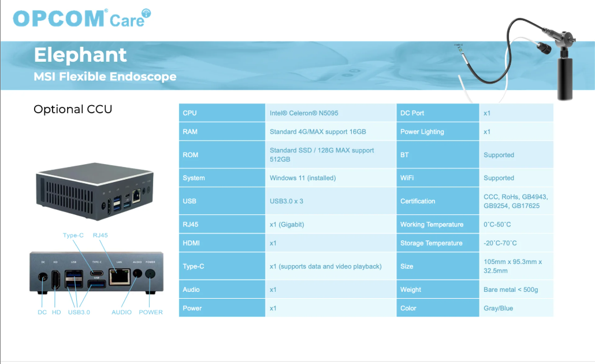This screenshot has height=364, width=595.
Task: Select the CPU header cell
Action: tap(222, 113)
